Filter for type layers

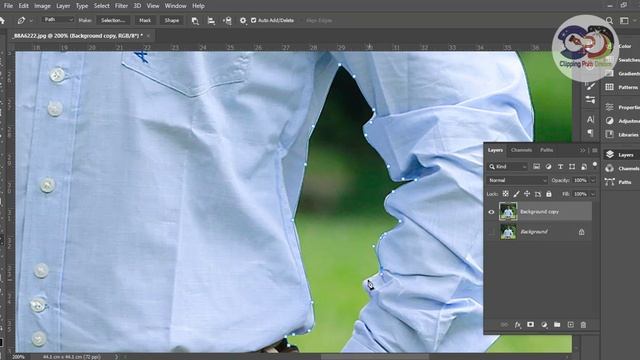tap(560, 167)
